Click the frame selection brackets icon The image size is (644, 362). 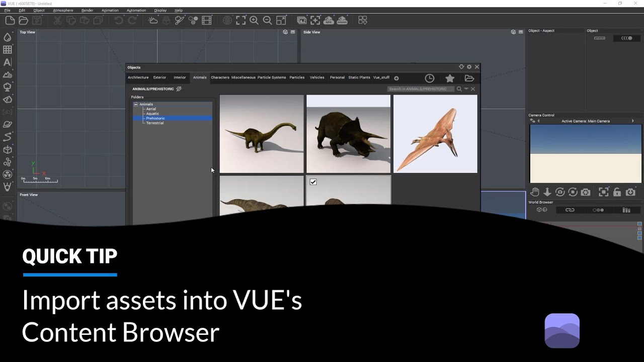click(x=241, y=21)
